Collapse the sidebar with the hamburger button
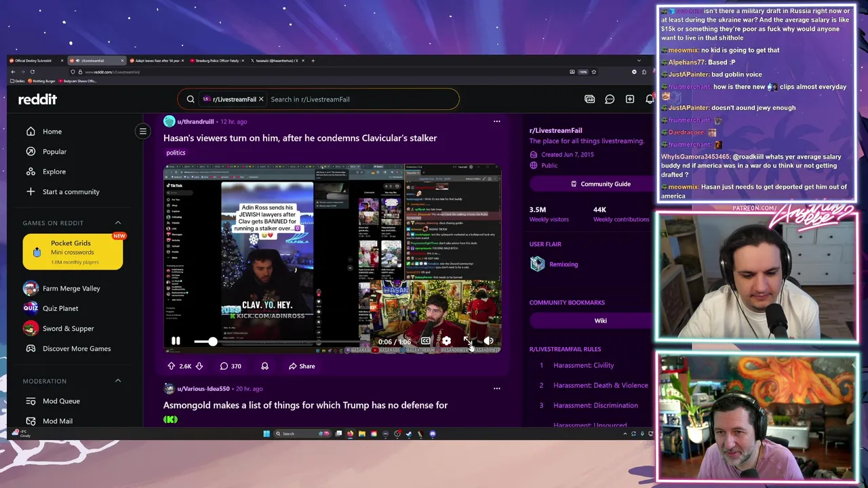The image size is (868, 488). click(x=142, y=131)
